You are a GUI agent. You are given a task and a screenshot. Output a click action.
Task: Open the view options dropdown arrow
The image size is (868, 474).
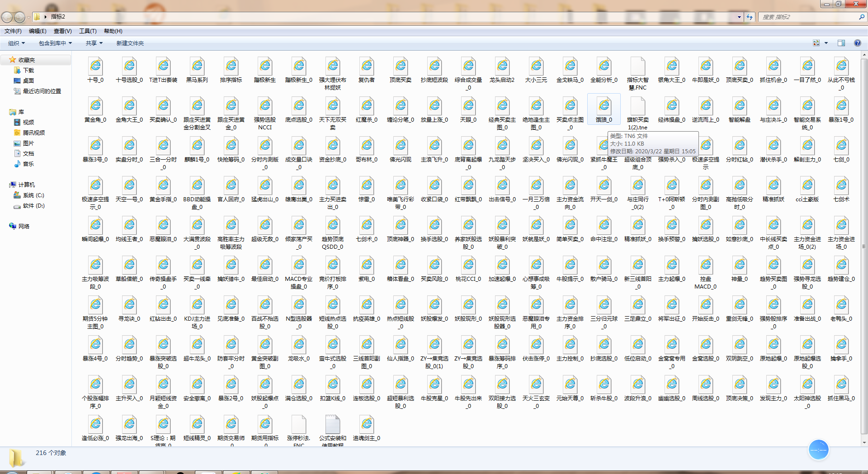pyautogui.click(x=826, y=43)
